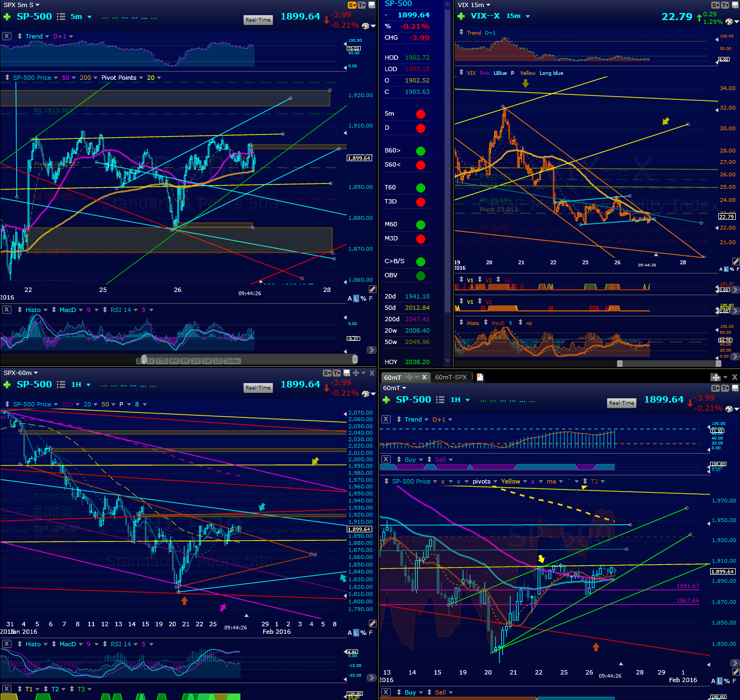740x700 pixels.
Task: Click the Real-Time button in SPX 5m chart
Action: 258,20
